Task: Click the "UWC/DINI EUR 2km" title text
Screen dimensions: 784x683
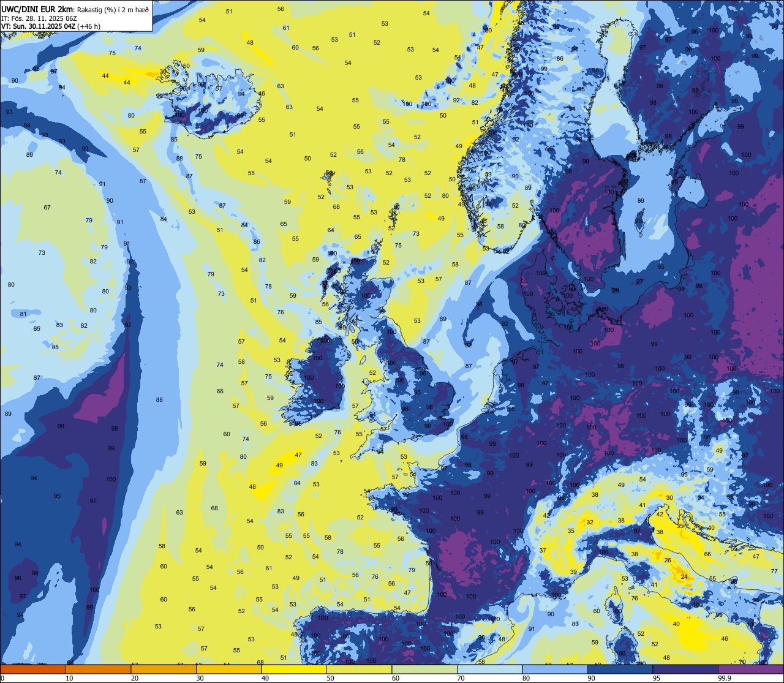Action: 37,9
